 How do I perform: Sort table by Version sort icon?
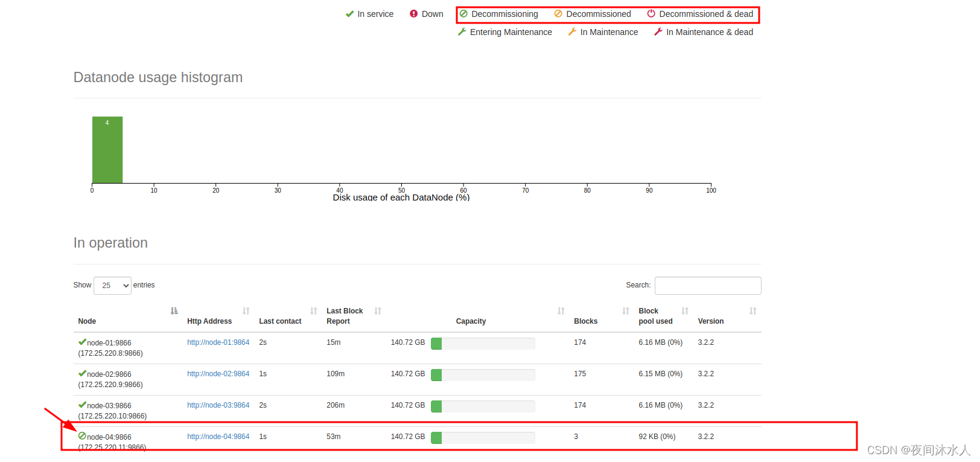coord(753,311)
